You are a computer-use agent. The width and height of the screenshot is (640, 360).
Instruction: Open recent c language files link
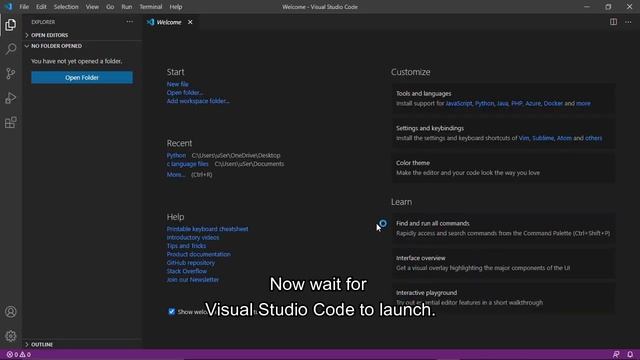[x=188, y=164]
